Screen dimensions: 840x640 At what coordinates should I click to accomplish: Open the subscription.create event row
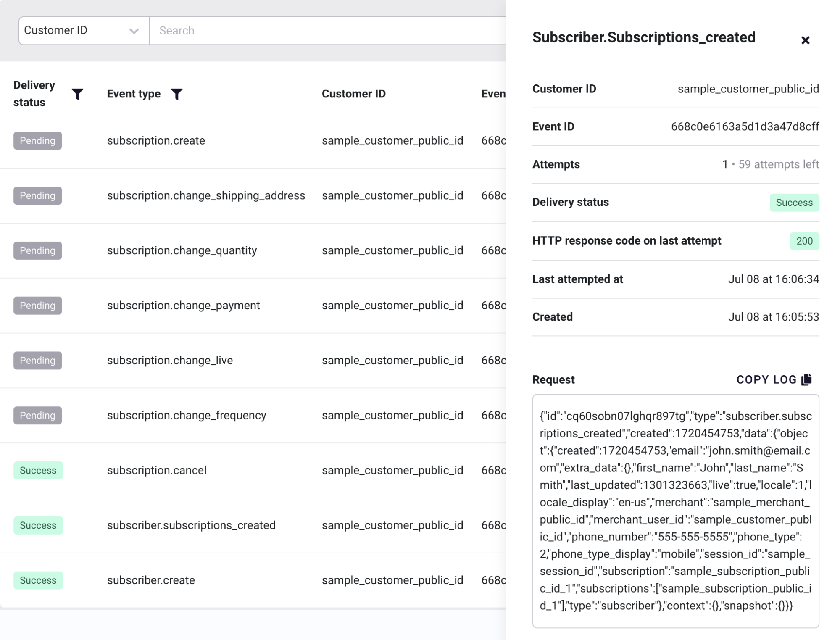click(253, 141)
